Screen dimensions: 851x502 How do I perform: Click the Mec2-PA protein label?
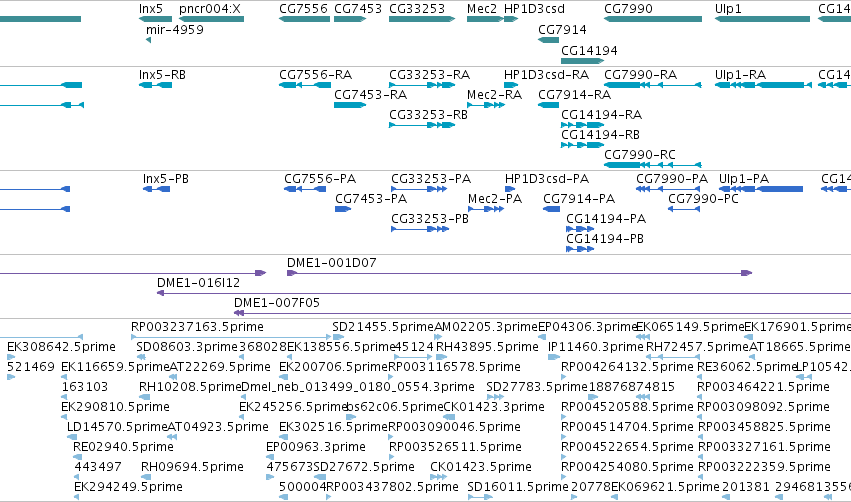[x=495, y=199]
